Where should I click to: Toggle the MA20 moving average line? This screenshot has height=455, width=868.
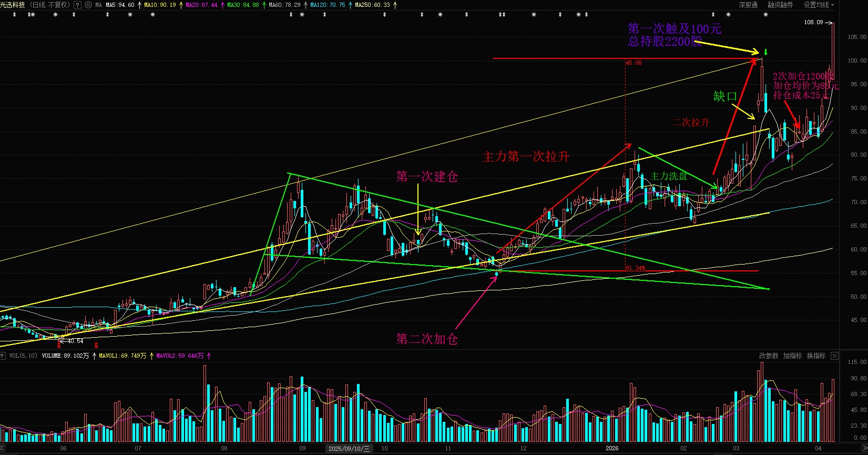coord(201,5)
